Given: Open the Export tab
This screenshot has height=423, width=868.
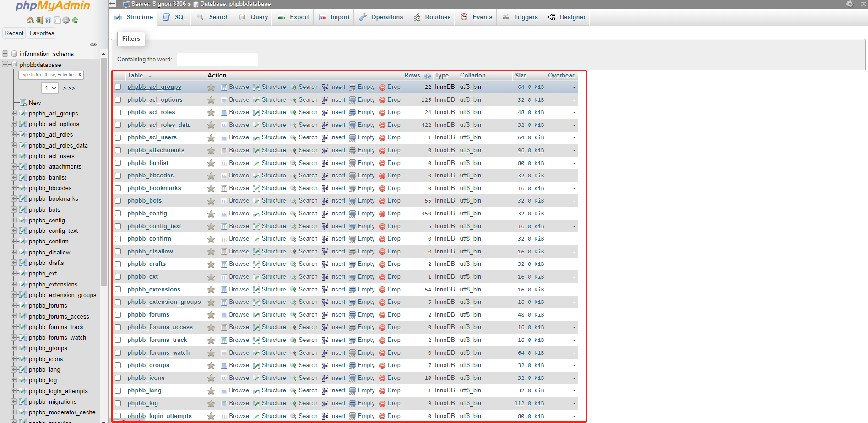Looking at the screenshot, I should click(294, 17).
